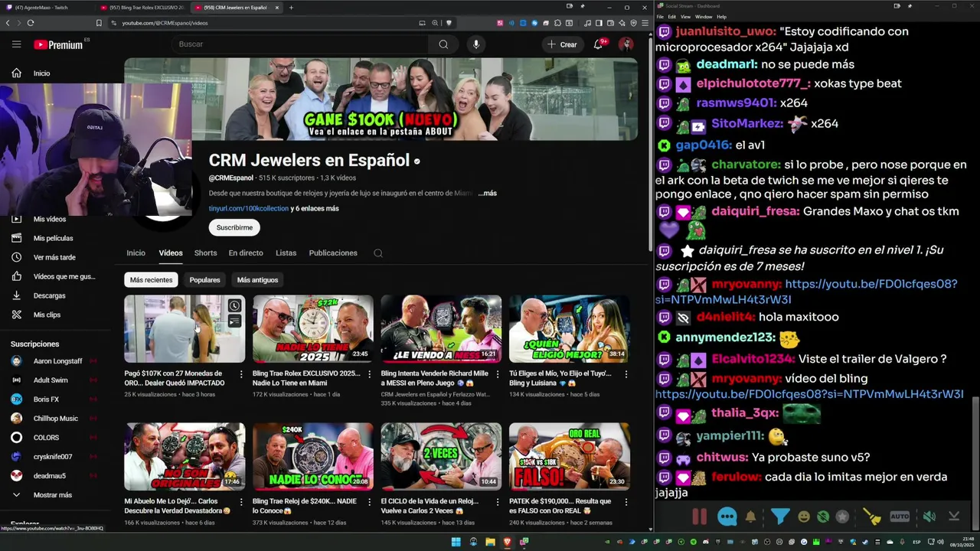The image size is (980, 551).
Task: Open options menu for PATEK de $190,000 video
Action: (626, 502)
